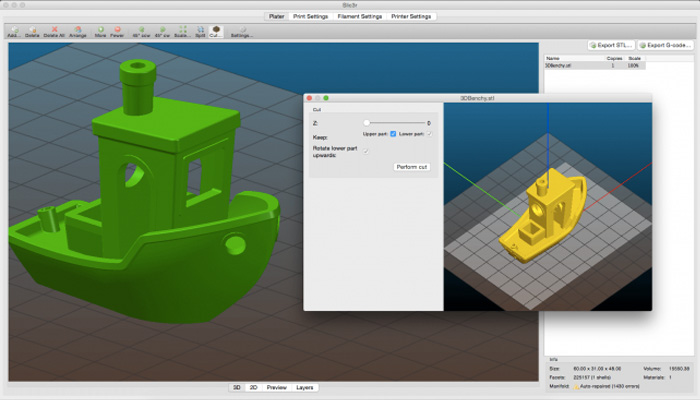Open Settings from the toolbar
The width and height of the screenshot is (700, 400).
(x=242, y=31)
